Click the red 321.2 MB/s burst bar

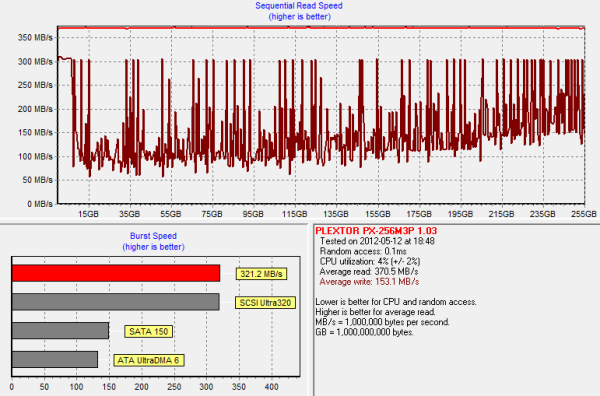click(x=116, y=273)
